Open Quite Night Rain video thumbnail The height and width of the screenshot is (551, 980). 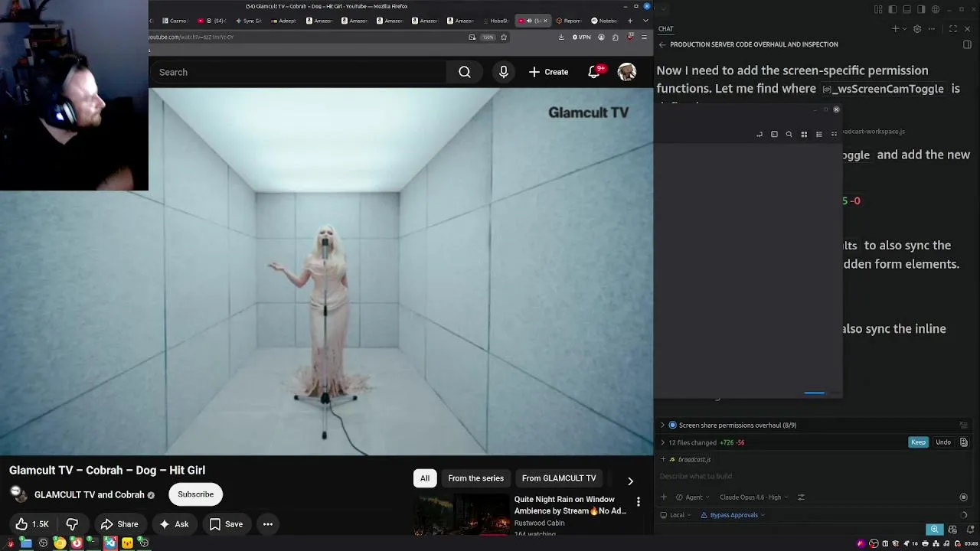pos(462,514)
